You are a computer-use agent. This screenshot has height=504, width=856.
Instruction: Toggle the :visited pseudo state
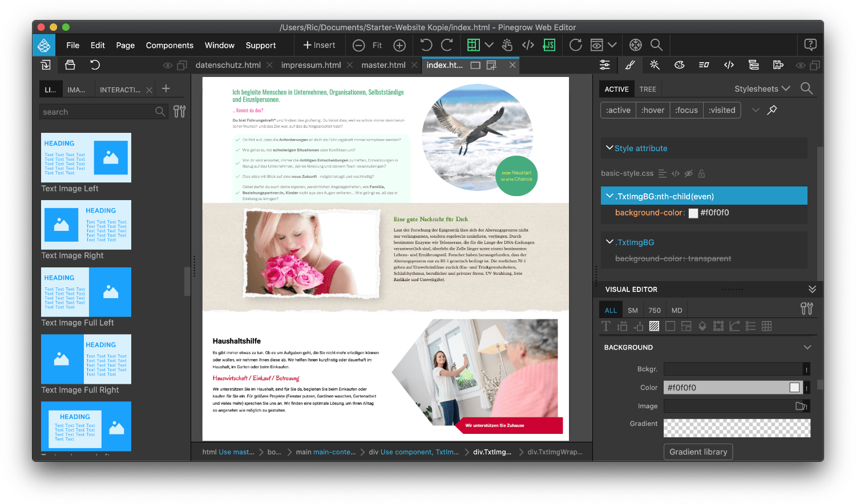click(722, 110)
